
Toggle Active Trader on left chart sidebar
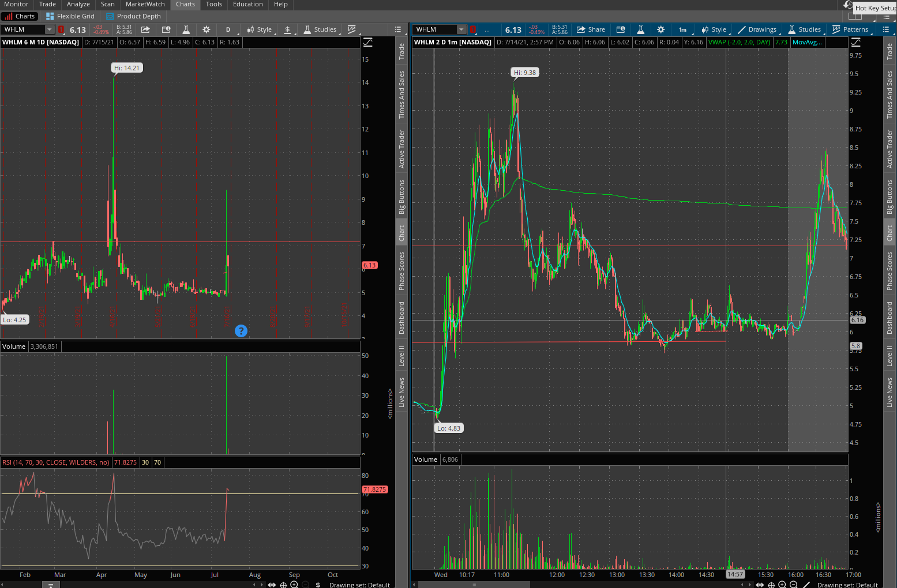401,149
